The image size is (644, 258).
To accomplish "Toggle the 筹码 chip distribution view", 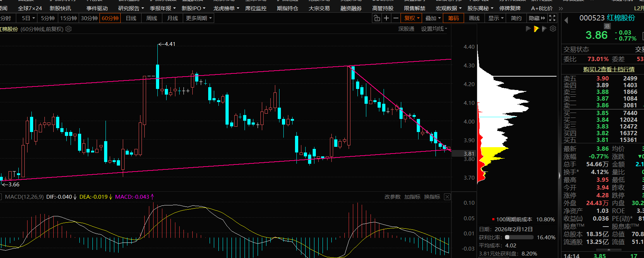I will coord(453,18).
